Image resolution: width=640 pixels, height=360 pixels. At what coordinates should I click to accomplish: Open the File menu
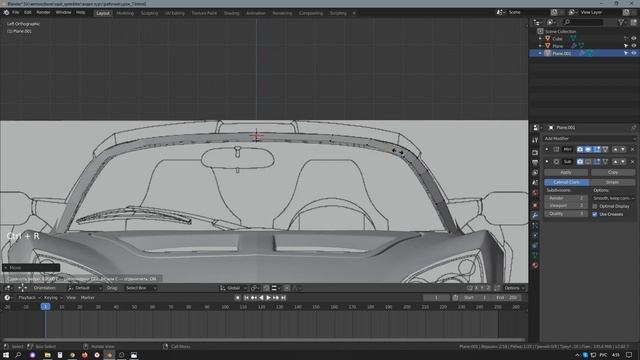16,13
